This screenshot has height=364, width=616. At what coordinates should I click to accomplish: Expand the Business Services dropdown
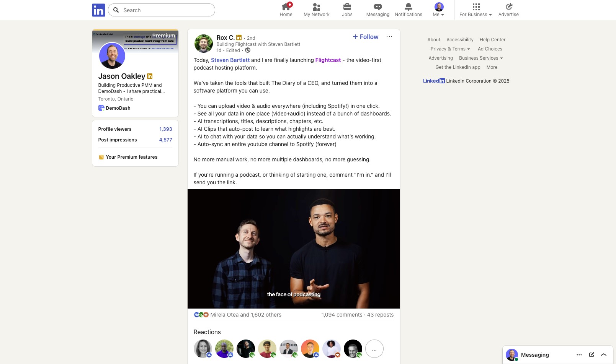[481, 58]
